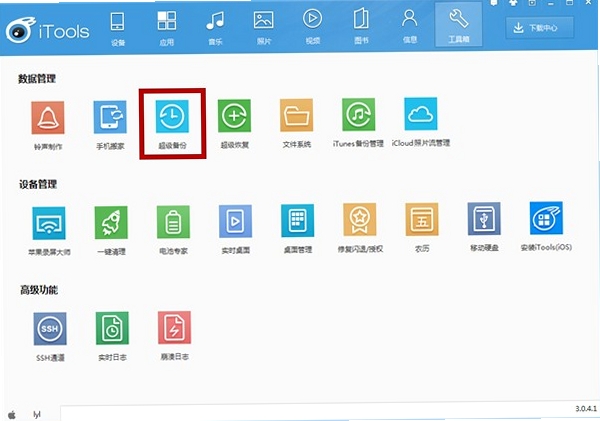Click 安装iTools(iOS) install icon

click(x=546, y=218)
